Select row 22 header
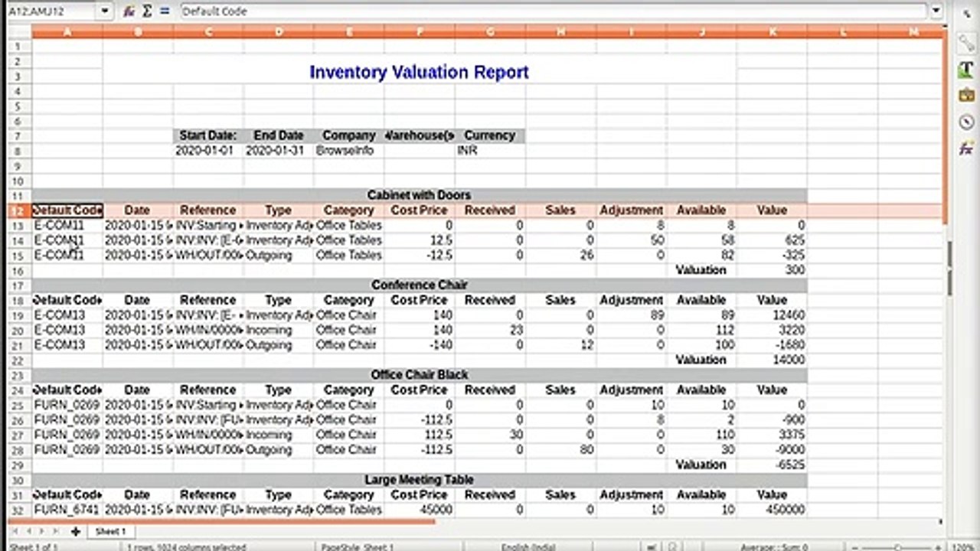The height and width of the screenshot is (551, 980). (18, 360)
